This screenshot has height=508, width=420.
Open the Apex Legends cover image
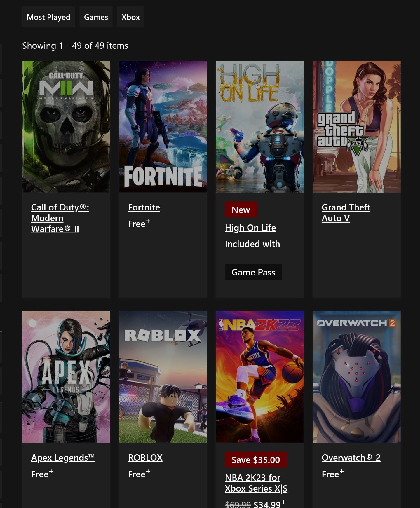(66, 377)
